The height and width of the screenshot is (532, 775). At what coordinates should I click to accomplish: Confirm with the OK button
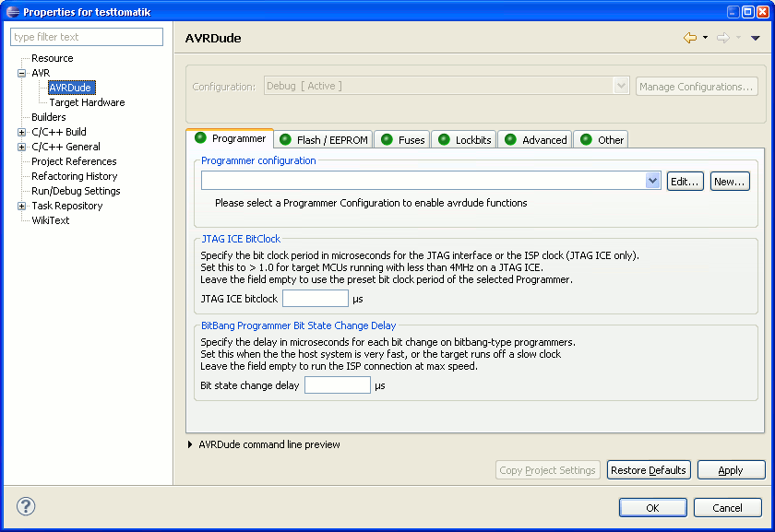click(x=653, y=508)
